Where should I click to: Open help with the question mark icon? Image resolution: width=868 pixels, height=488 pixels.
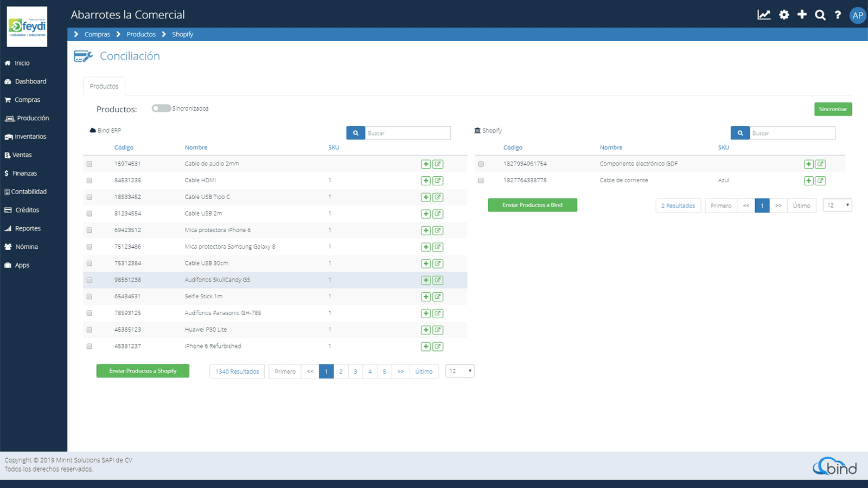click(x=838, y=15)
